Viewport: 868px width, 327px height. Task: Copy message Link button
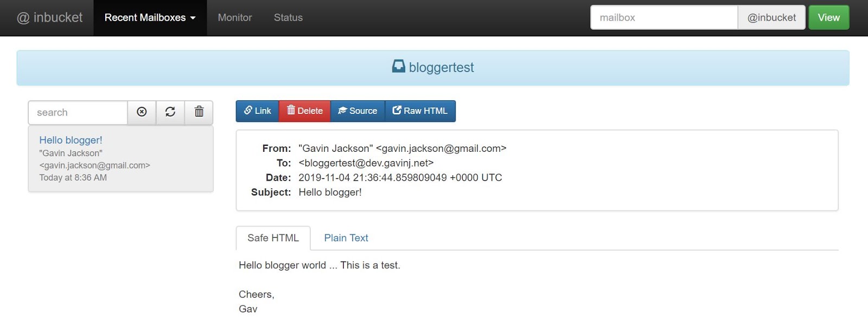coord(257,111)
